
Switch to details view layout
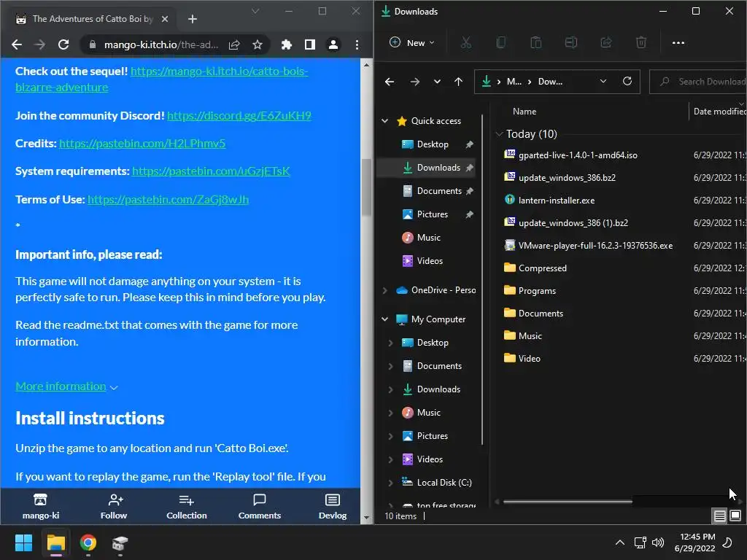click(720, 516)
